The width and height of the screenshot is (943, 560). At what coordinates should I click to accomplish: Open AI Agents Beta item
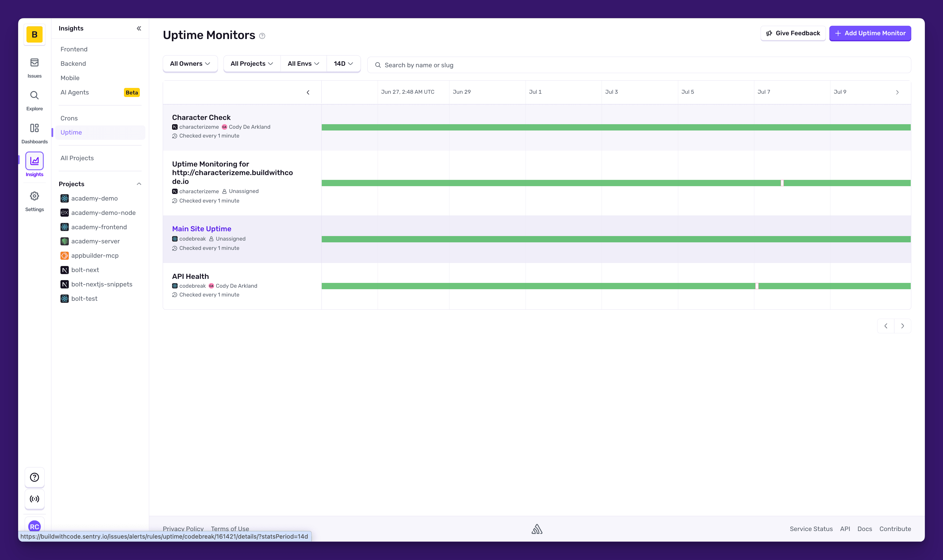coord(100,92)
